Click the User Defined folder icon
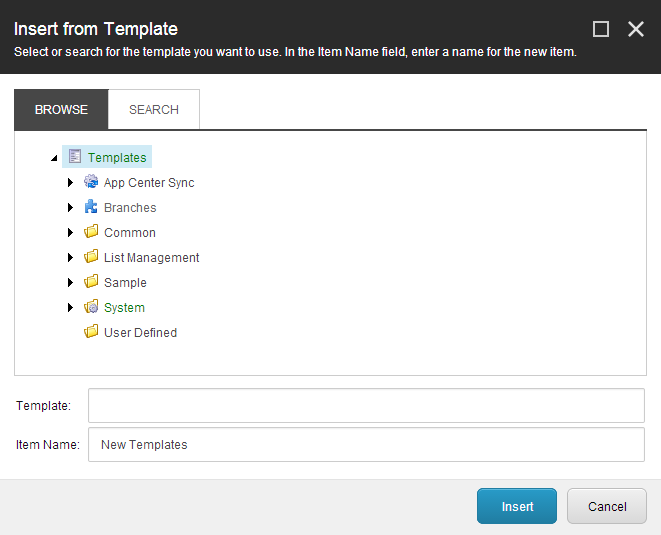 [91, 331]
